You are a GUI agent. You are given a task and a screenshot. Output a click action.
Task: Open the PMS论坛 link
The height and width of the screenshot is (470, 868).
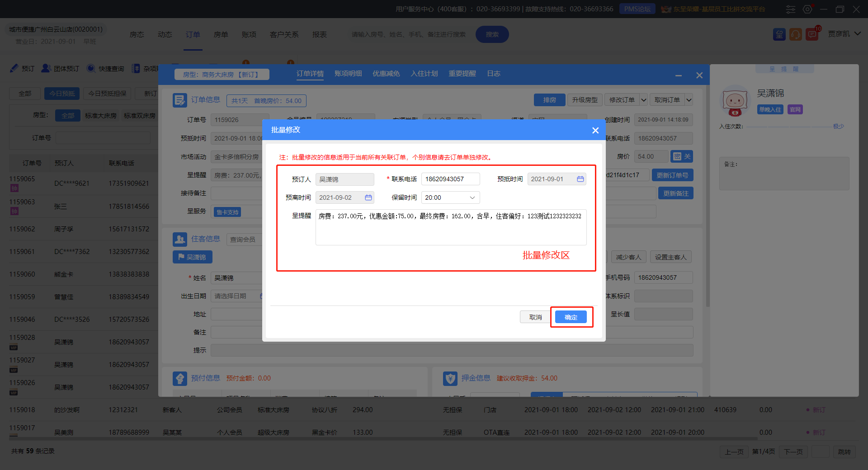click(x=637, y=9)
